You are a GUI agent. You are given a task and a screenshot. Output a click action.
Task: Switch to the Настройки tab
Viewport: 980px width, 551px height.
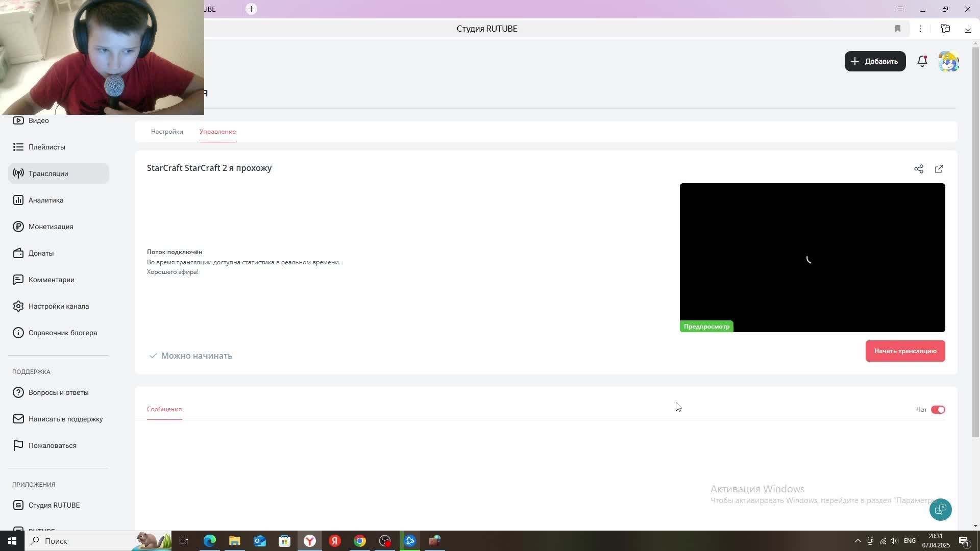click(167, 132)
